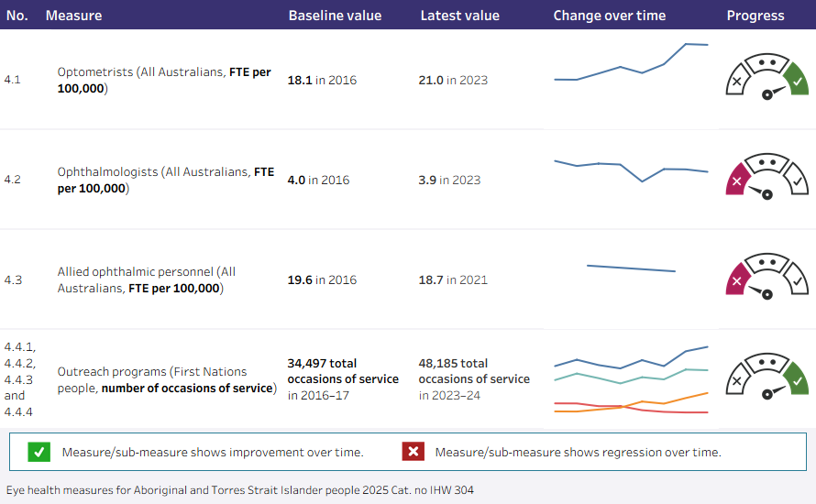This screenshot has height=504, width=816.
Task: Open the Ophthalmologists trend line chart
Action: tap(632, 170)
